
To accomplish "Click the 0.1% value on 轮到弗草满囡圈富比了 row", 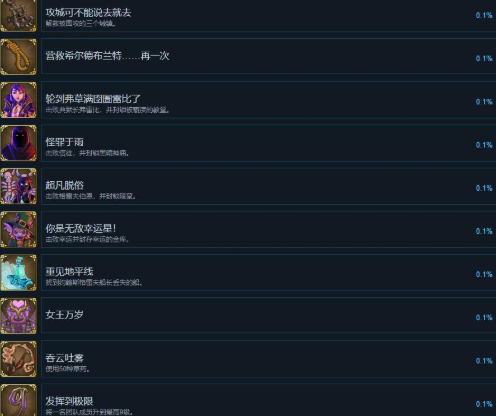I will coord(484,102).
